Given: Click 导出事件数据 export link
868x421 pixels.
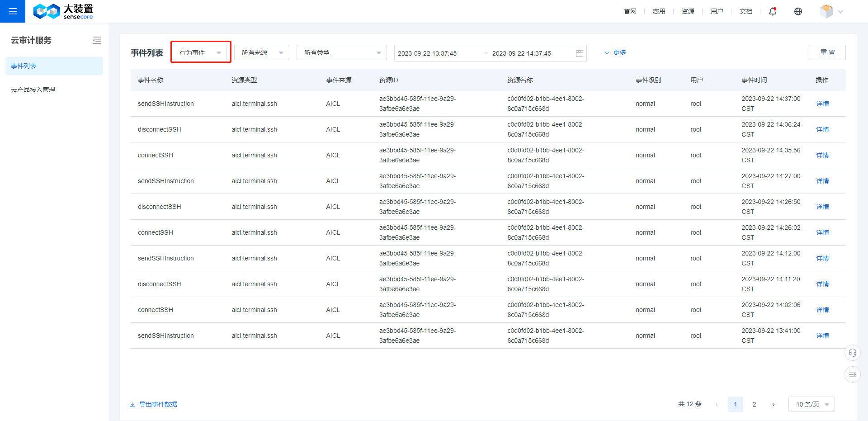Looking at the screenshot, I should 158,404.
